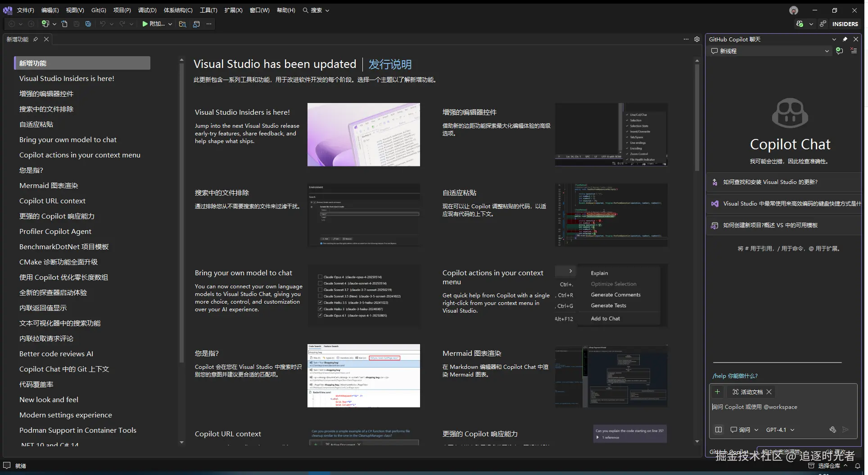Click the save all toolbar icon
Viewport: 868px width, 475px height.
pos(88,24)
